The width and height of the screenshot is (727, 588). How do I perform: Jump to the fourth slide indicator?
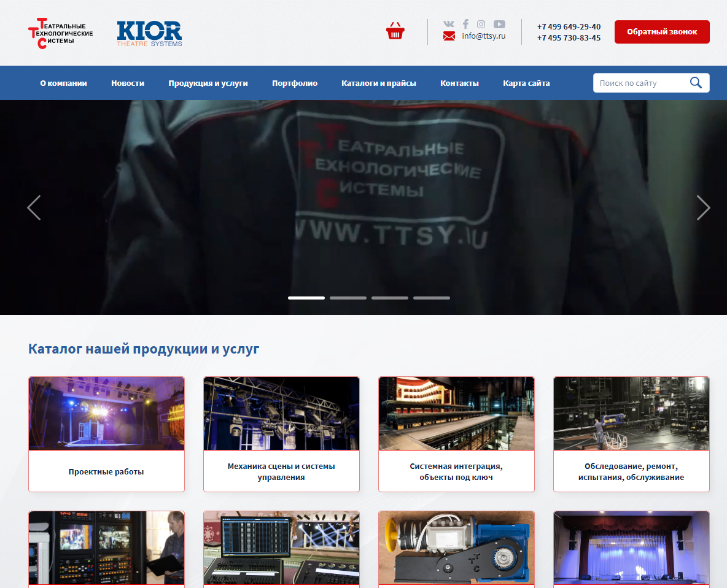432,298
